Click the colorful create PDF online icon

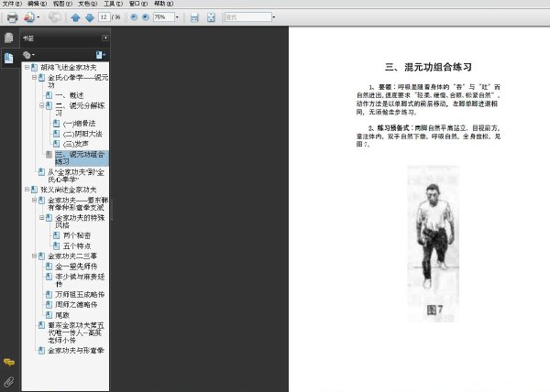tap(29, 17)
